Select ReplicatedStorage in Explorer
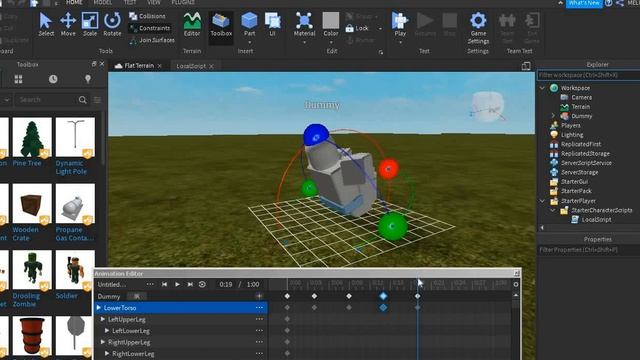The width and height of the screenshot is (640, 360). (x=585, y=153)
